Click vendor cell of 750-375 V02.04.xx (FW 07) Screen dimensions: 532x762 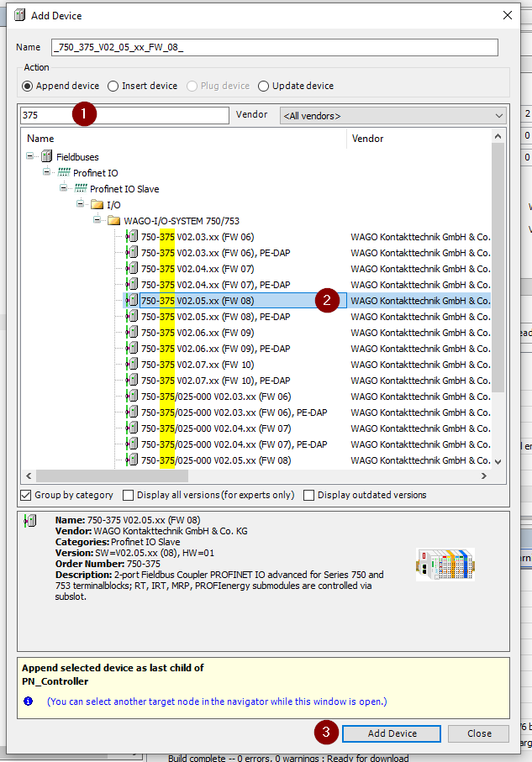[420, 269]
